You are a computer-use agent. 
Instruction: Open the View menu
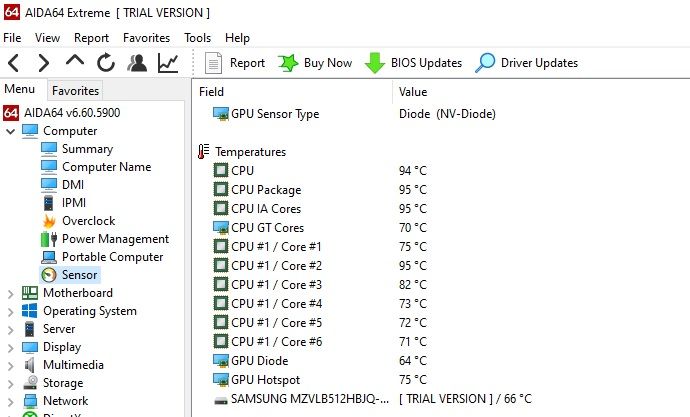click(x=48, y=38)
